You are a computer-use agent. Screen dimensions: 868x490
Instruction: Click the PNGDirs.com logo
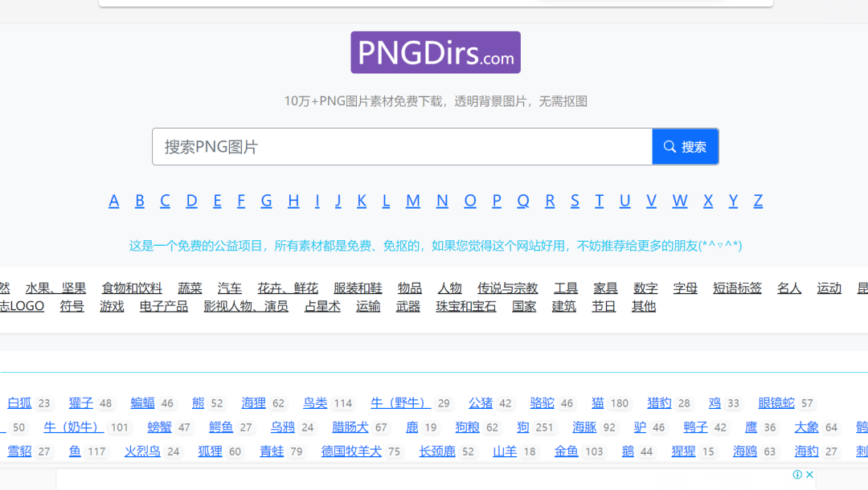point(436,52)
